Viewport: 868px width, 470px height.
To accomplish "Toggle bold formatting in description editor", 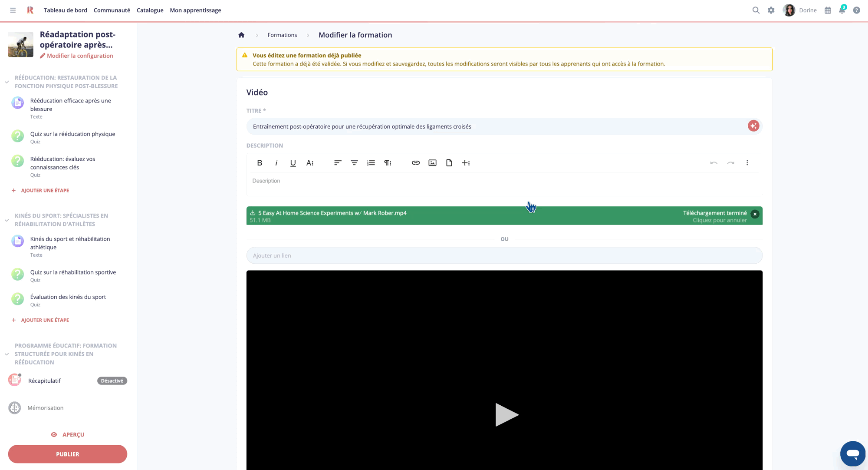I will [x=260, y=163].
